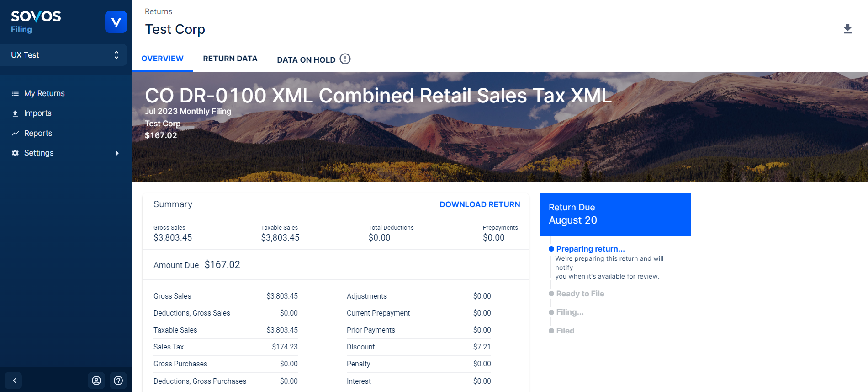Open the Data On Hold tab
The image size is (868, 392).
pyautogui.click(x=306, y=60)
